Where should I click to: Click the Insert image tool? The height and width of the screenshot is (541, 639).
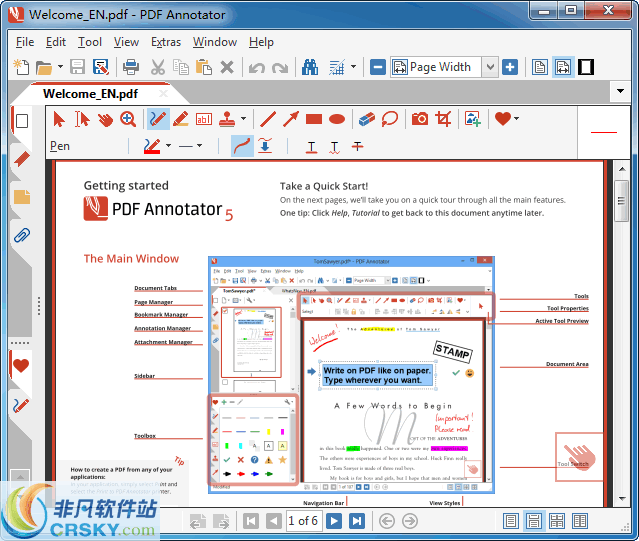[473, 119]
